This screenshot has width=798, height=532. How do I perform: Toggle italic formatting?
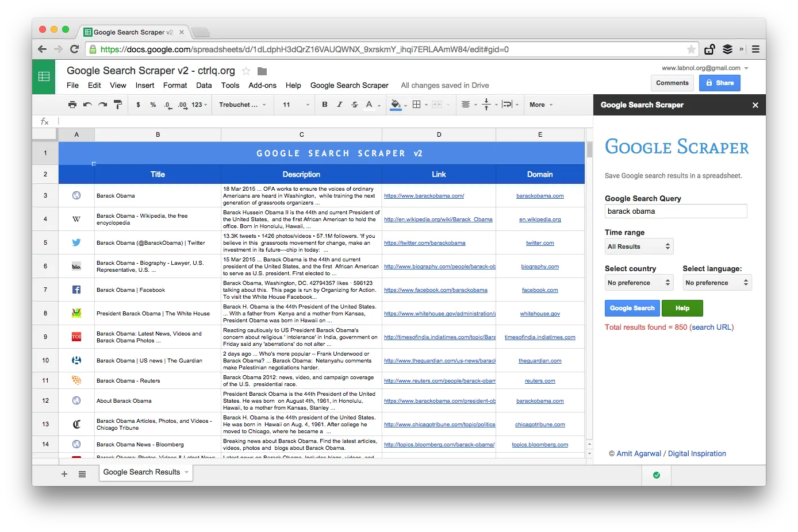click(340, 105)
